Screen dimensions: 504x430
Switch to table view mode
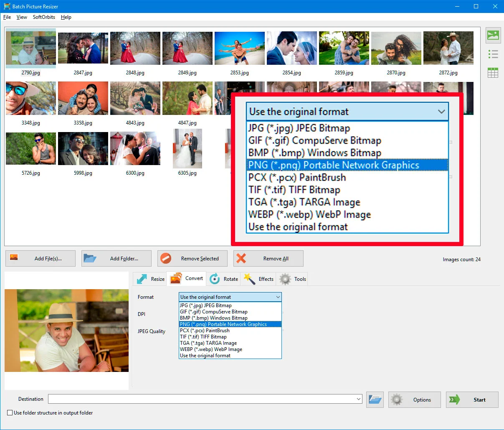coord(493,72)
